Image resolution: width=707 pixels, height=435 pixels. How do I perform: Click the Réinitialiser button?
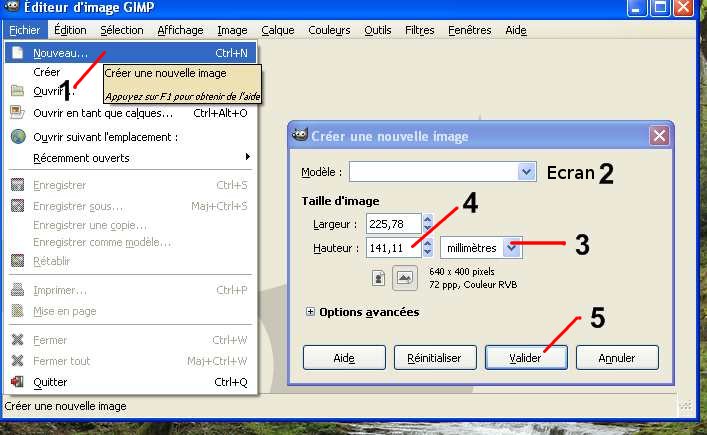[435, 358]
